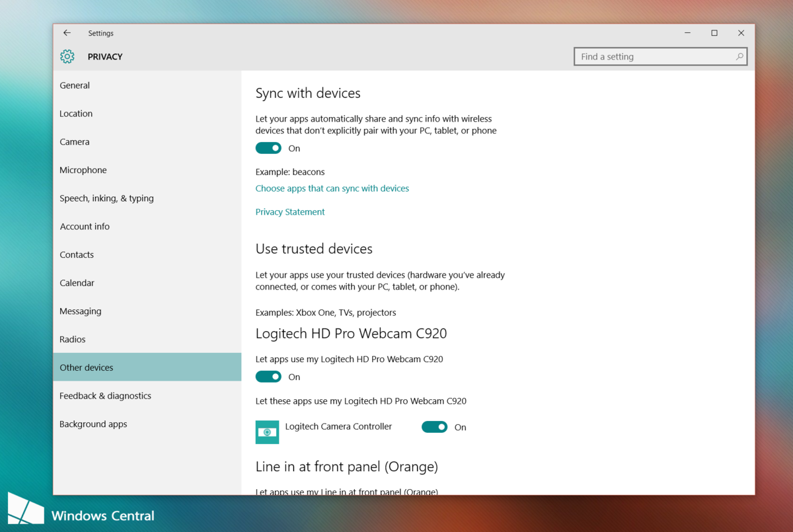Select Other devices in sidebar
The image size is (793, 532).
click(x=147, y=367)
